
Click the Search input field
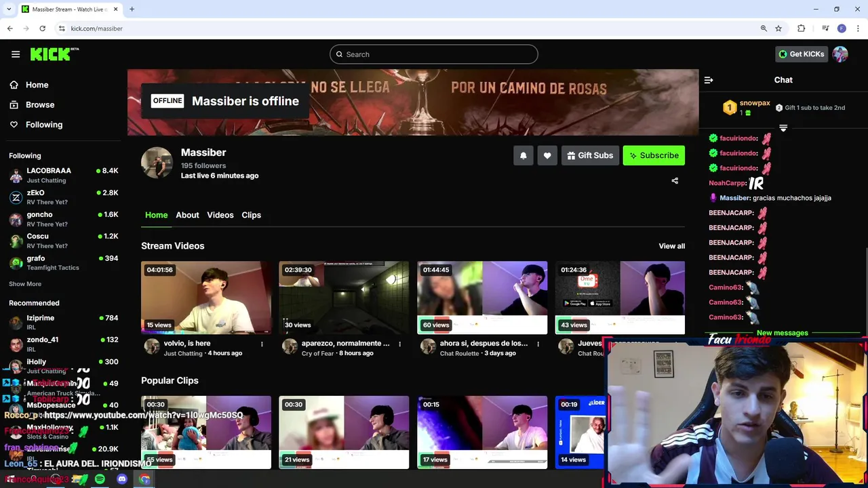(x=434, y=54)
